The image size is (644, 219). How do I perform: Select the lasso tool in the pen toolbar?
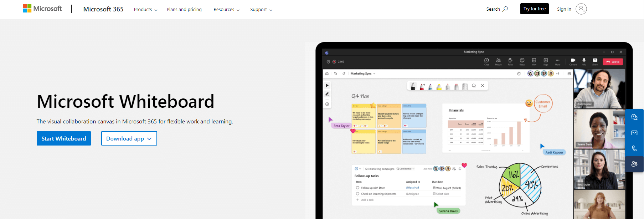(x=474, y=86)
